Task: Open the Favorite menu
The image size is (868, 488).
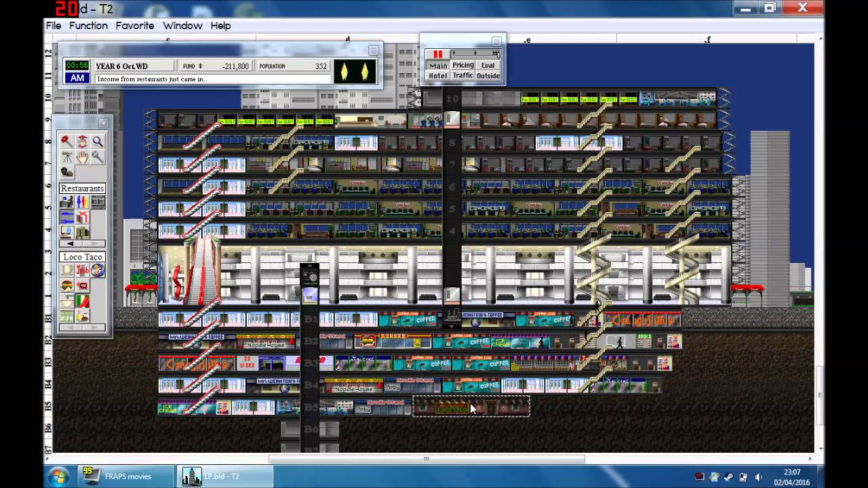Action: click(x=135, y=26)
